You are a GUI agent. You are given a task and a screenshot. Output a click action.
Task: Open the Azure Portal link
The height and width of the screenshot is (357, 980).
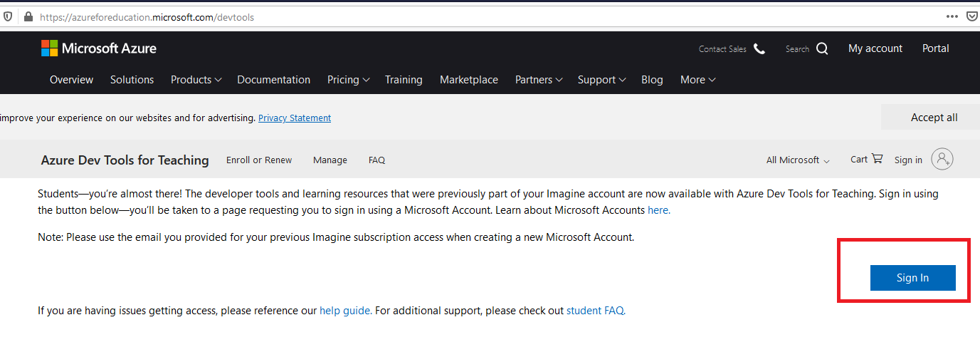pos(936,48)
